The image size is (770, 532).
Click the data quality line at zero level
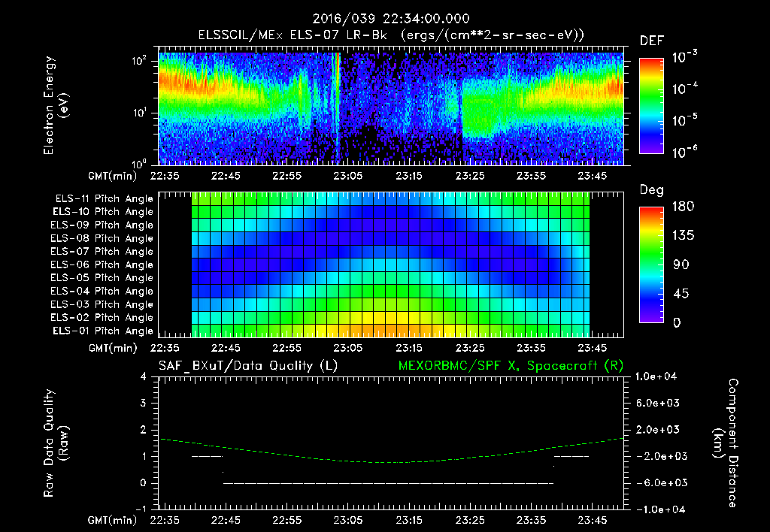388,483
